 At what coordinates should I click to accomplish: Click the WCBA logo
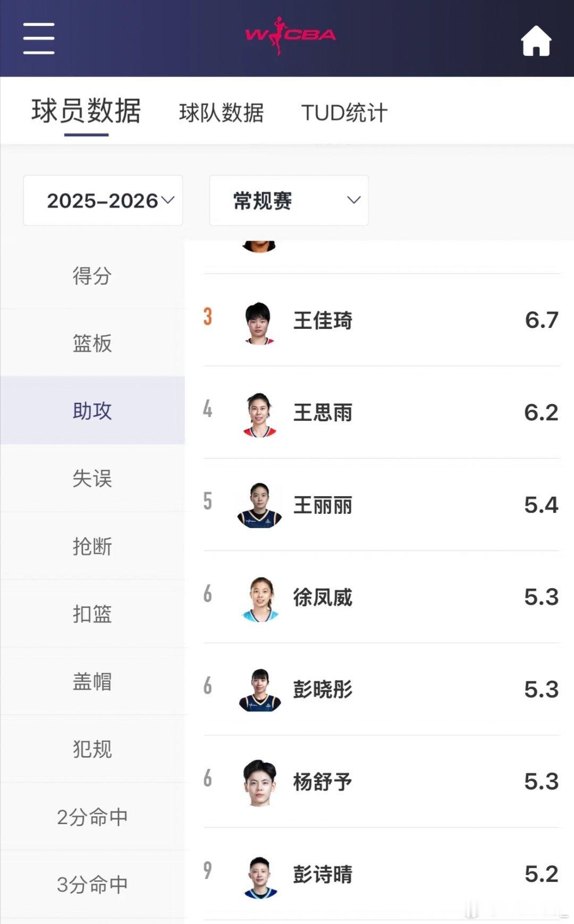(290, 36)
